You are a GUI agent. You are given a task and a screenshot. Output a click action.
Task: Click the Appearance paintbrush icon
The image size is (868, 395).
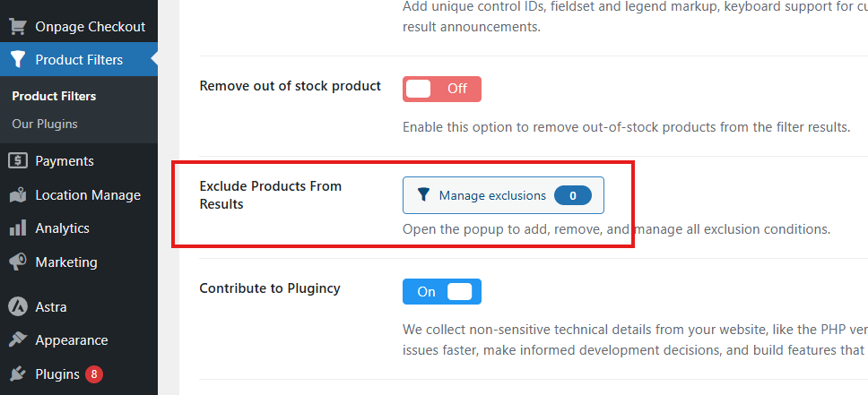[x=17, y=340]
